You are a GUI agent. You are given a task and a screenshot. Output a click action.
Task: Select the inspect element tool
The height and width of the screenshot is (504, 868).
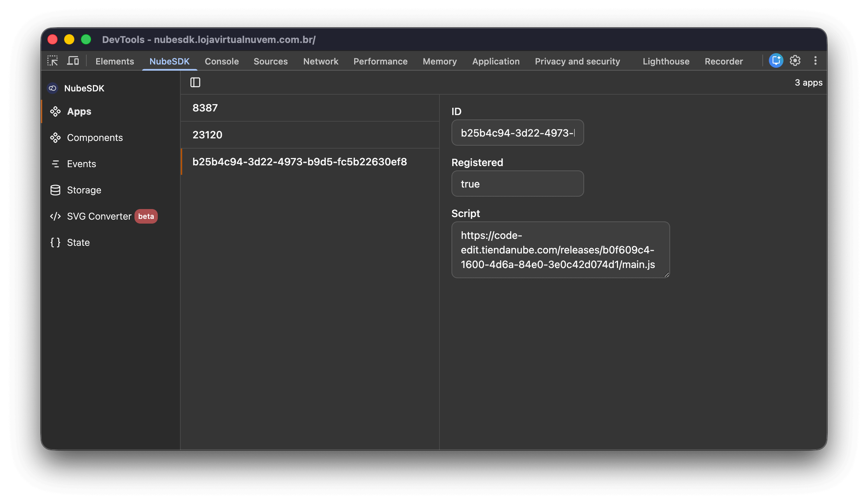click(52, 60)
